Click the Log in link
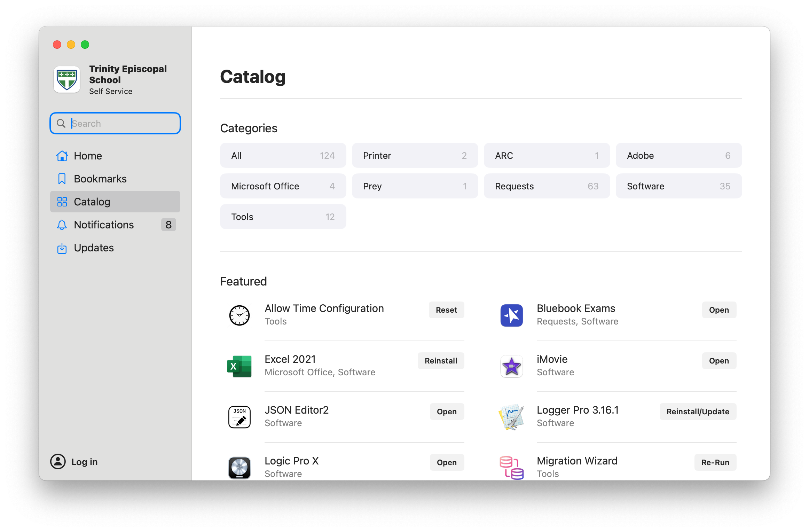Viewport: 809px width, 532px height. tap(84, 462)
